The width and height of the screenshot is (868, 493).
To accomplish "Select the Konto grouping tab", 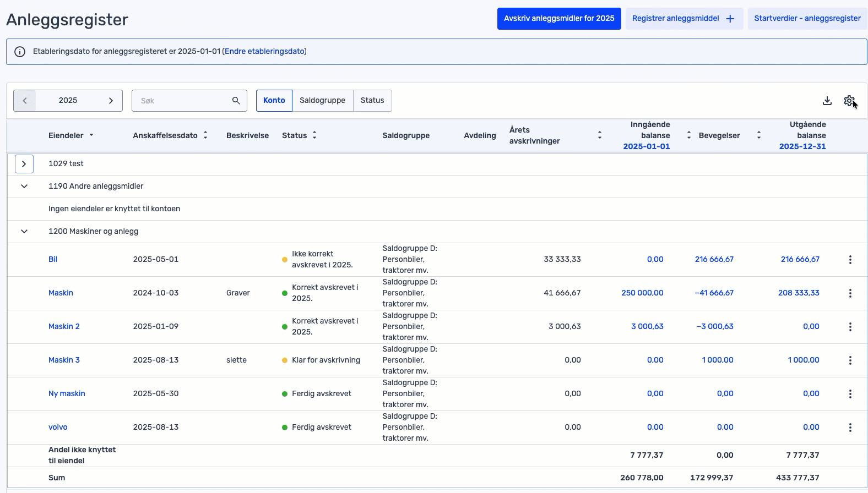I will 274,101.
